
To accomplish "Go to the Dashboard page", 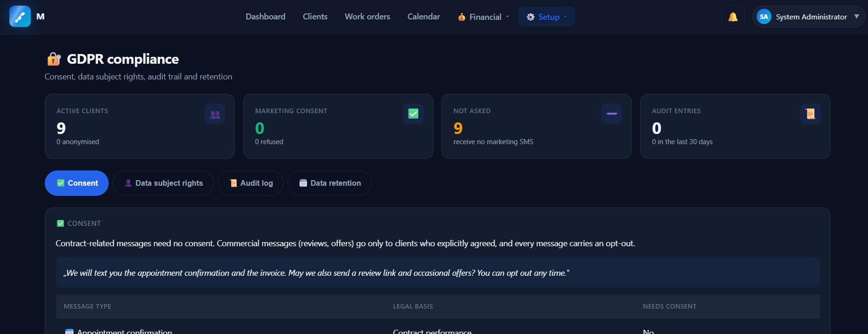I will (265, 17).
